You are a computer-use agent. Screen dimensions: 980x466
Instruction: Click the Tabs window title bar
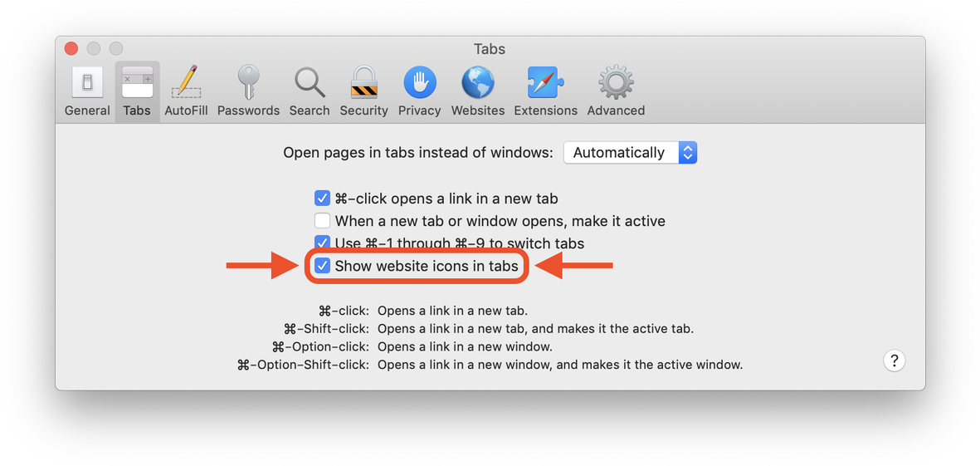[x=490, y=49]
